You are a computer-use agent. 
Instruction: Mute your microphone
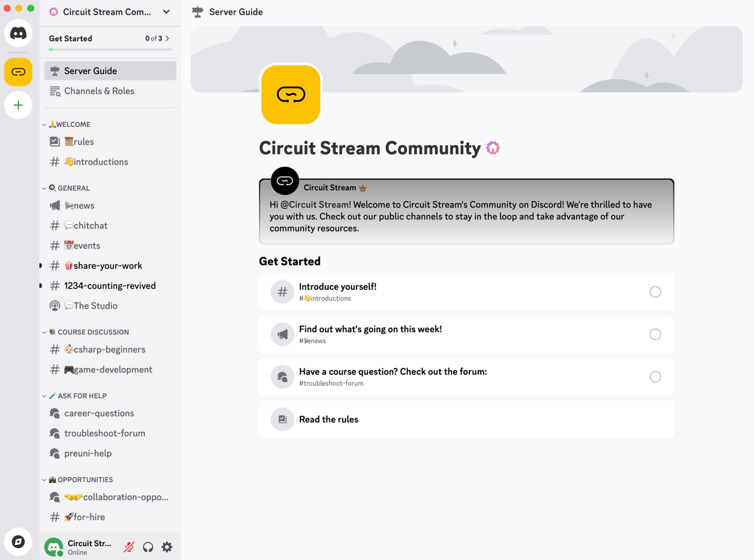[128, 547]
